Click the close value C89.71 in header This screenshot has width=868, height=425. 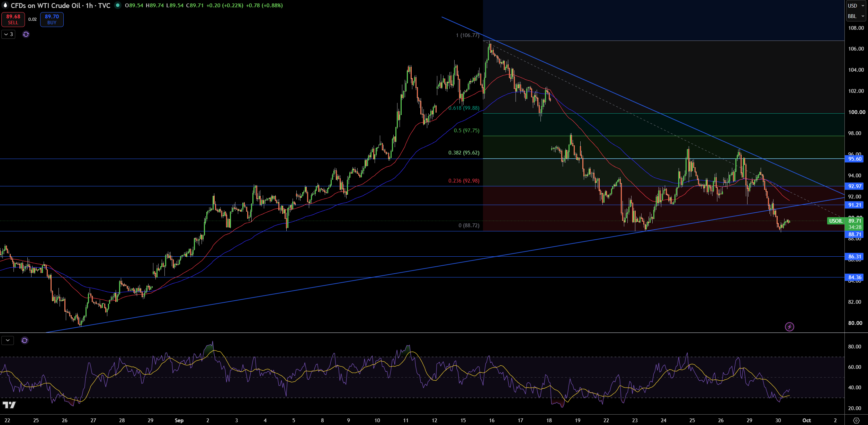pos(195,6)
